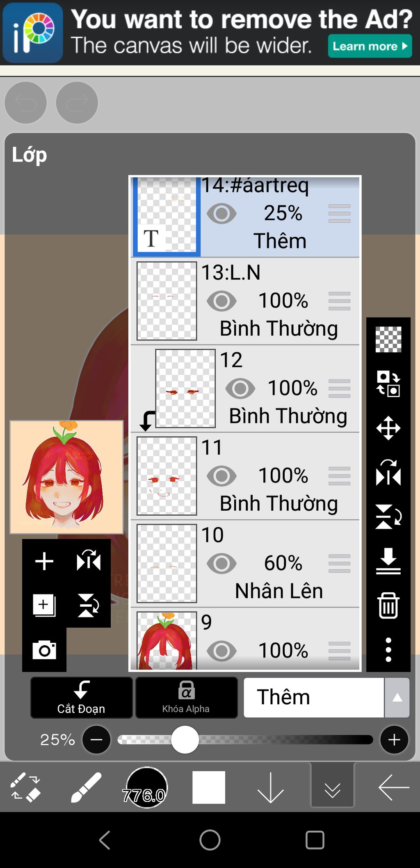Image resolution: width=420 pixels, height=868 pixels.
Task: Tap the checkerboard clear layer icon
Action: 388,340
